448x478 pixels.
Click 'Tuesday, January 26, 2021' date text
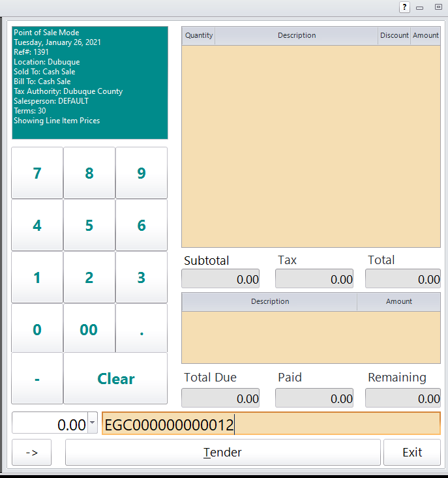point(57,42)
